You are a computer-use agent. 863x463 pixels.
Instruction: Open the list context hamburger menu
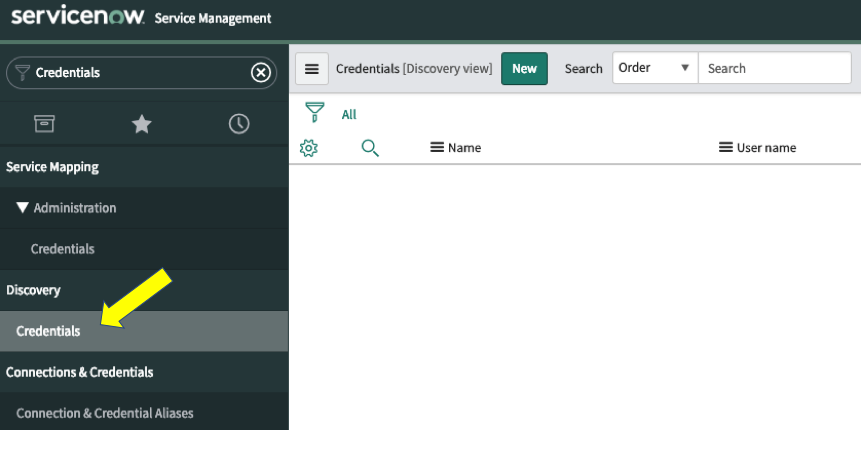click(x=312, y=69)
